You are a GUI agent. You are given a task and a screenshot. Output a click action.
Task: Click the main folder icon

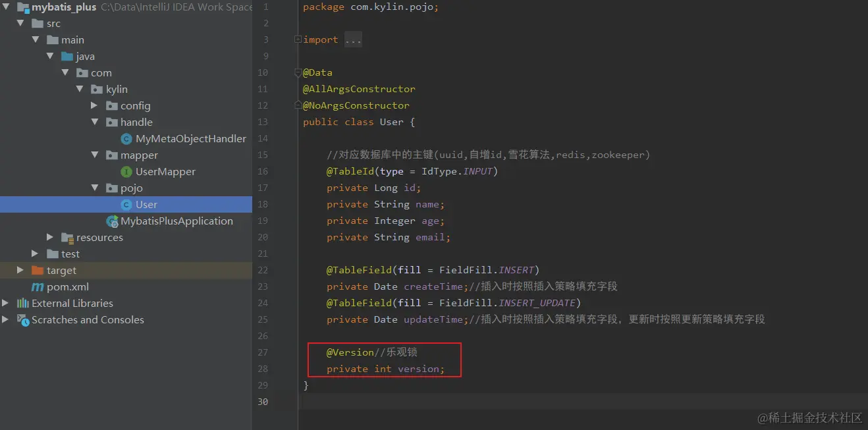coord(53,40)
